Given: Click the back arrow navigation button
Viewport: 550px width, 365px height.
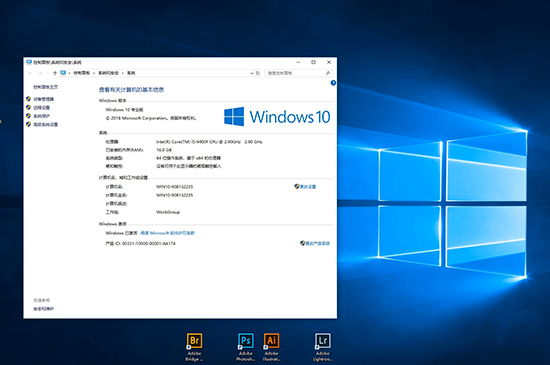Looking at the screenshot, I should [x=30, y=73].
